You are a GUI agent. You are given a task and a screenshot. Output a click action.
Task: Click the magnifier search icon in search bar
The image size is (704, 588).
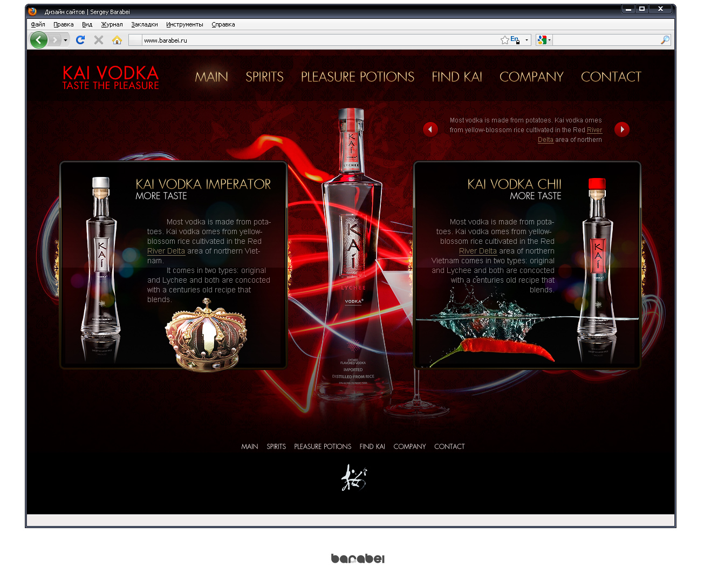click(665, 40)
